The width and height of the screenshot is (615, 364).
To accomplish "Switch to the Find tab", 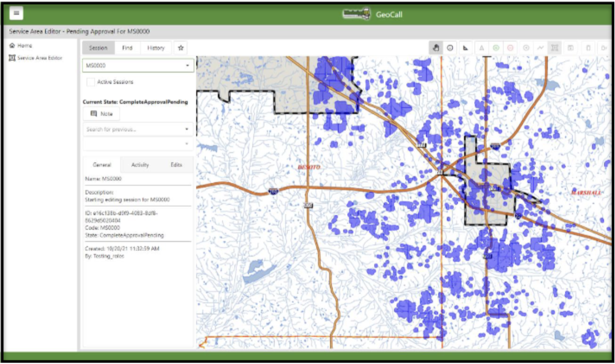I will click(x=127, y=48).
